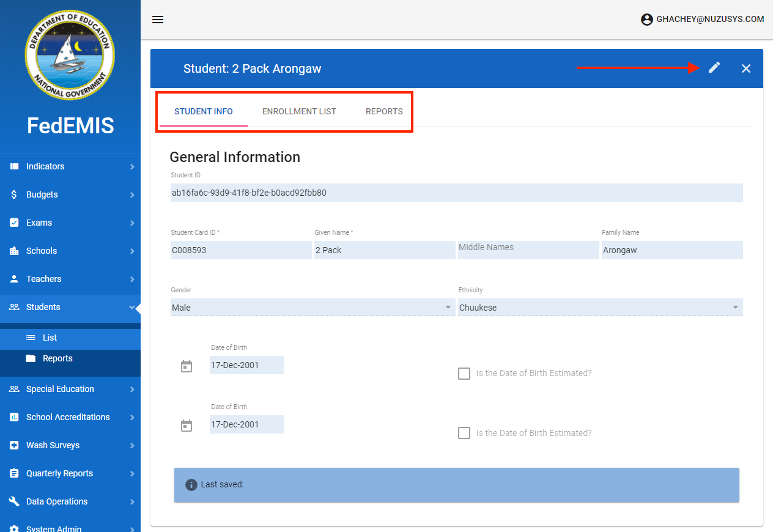The width and height of the screenshot is (773, 532).
Task: Open the Ethnicity dropdown showing Chuukese
Action: pos(599,308)
